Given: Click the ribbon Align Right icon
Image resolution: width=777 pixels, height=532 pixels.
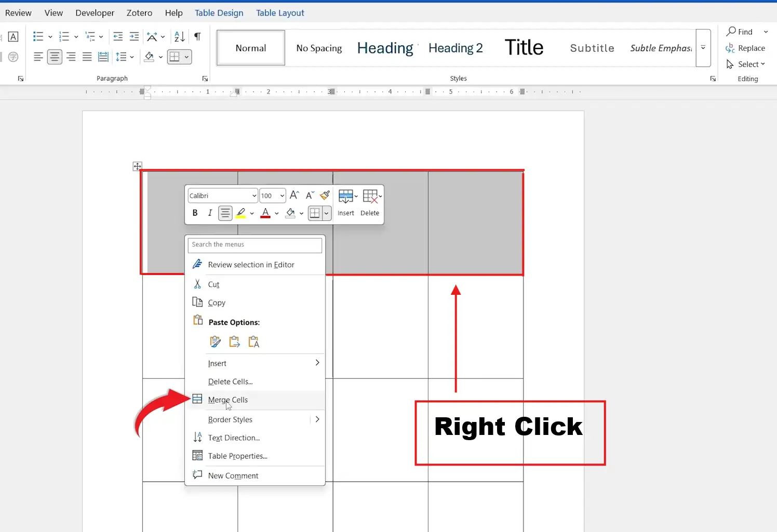Looking at the screenshot, I should (71, 57).
